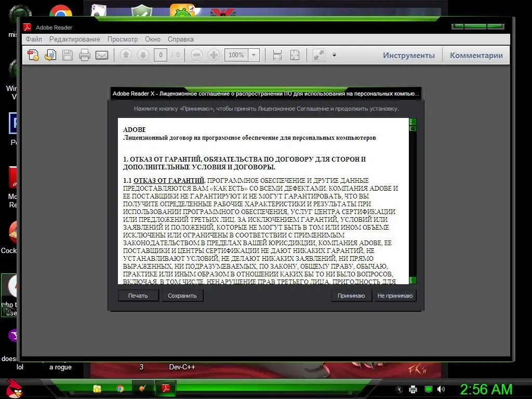Zoom out with the minus icon
The width and height of the screenshot is (532, 399).
point(196,55)
